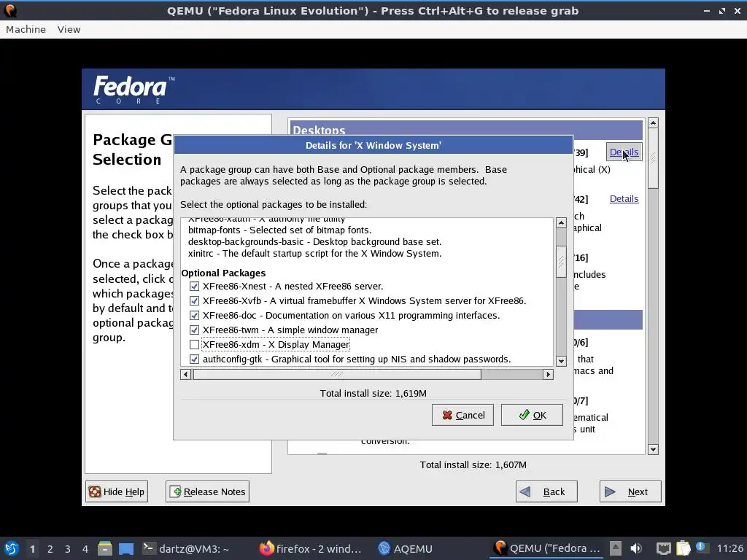Click the package list vertical scrollbar thumb
The image size is (747, 560).
561,261
